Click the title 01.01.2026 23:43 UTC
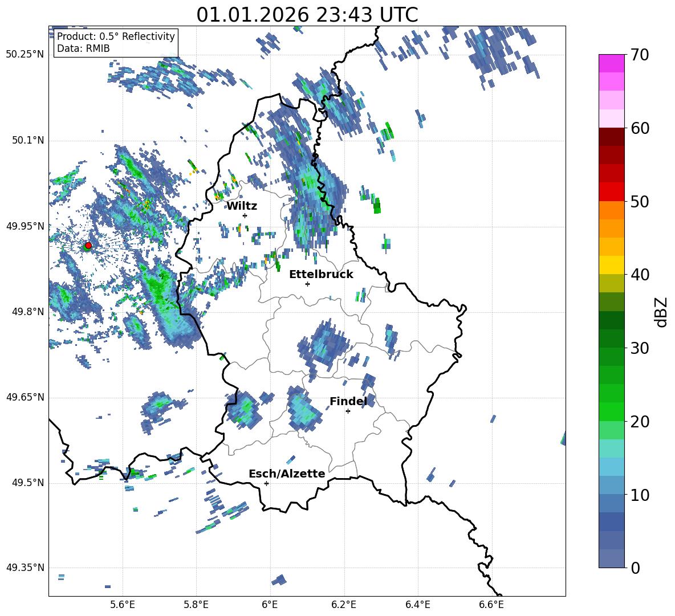675x616 pixels. tap(307, 15)
